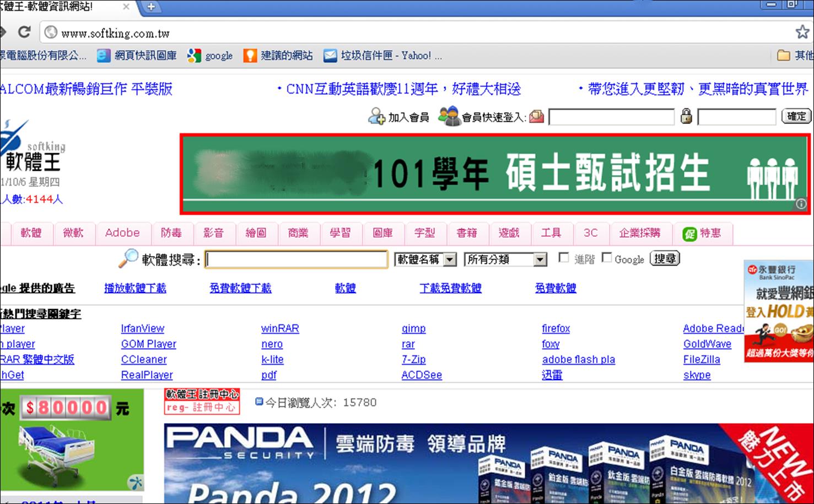Click the 會員快速登入 people icon
The height and width of the screenshot is (504, 814).
point(449,116)
